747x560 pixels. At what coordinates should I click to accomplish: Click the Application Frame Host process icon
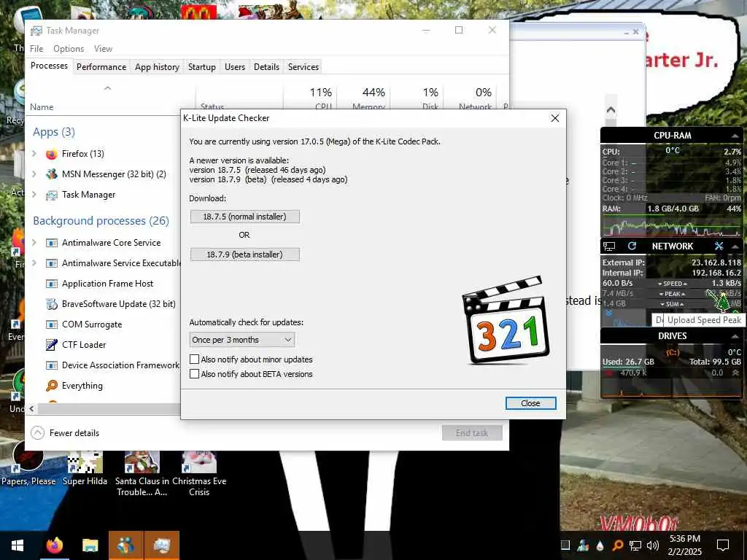52,284
